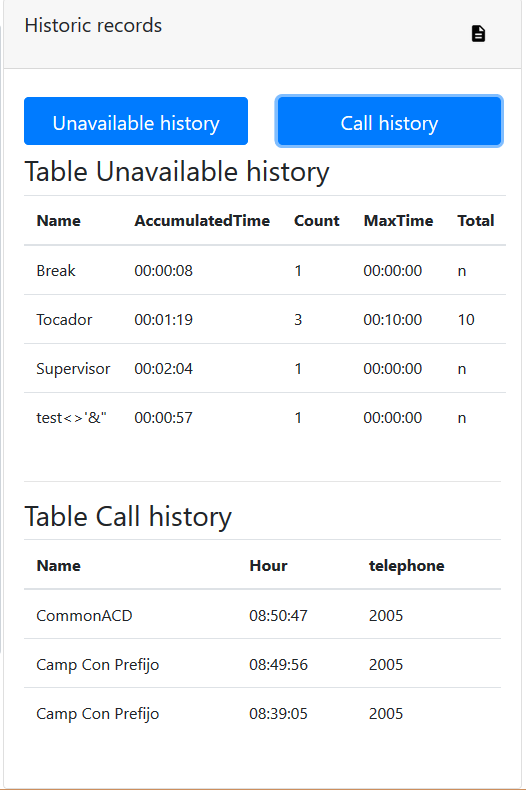Viewport: 526px width, 790px height.
Task: Select the Break row name
Action: [x=55, y=271]
